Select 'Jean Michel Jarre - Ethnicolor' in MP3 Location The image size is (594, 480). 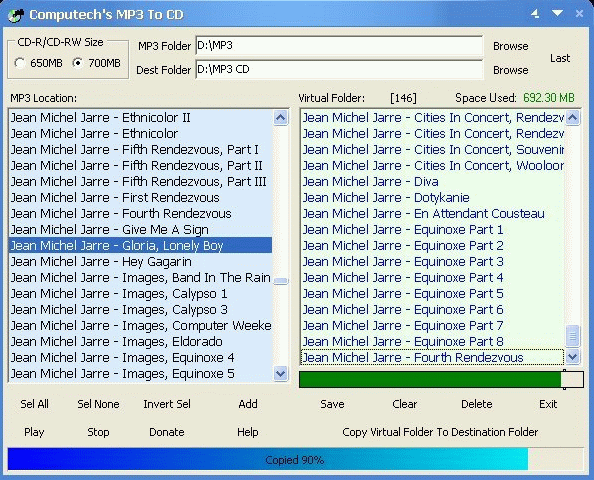point(140,134)
